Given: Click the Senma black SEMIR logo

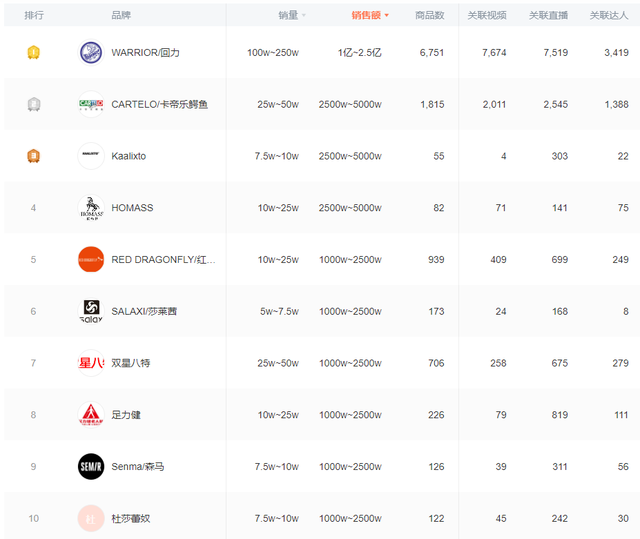Looking at the screenshot, I should [x=91, y=466].
